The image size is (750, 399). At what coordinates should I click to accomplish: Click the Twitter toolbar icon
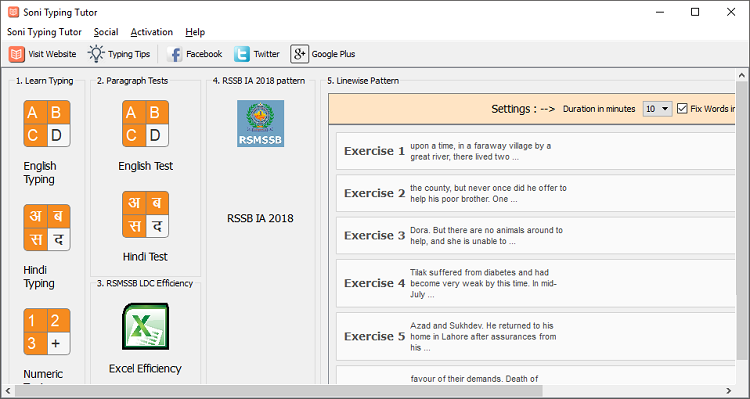click(242, 54)
